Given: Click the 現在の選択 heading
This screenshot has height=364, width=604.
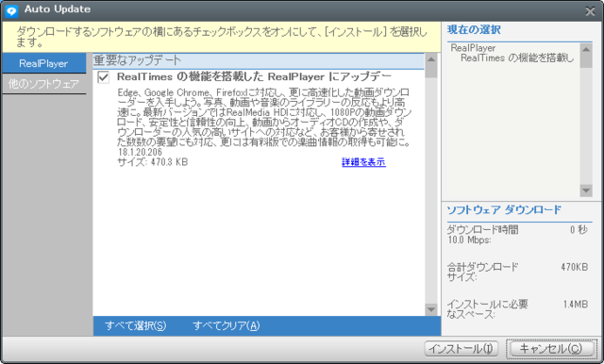Looking at the screenshot, I should pos(474,29).
